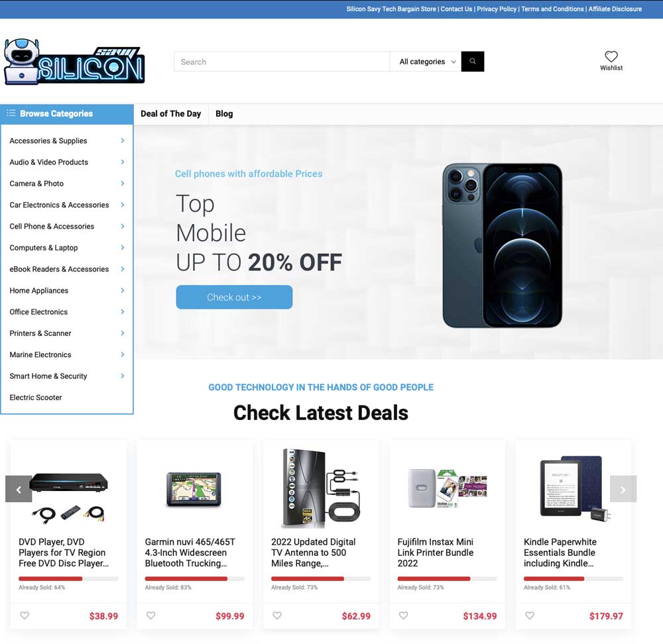
Task: Open the Blog menu item
Action: [224, 114]
